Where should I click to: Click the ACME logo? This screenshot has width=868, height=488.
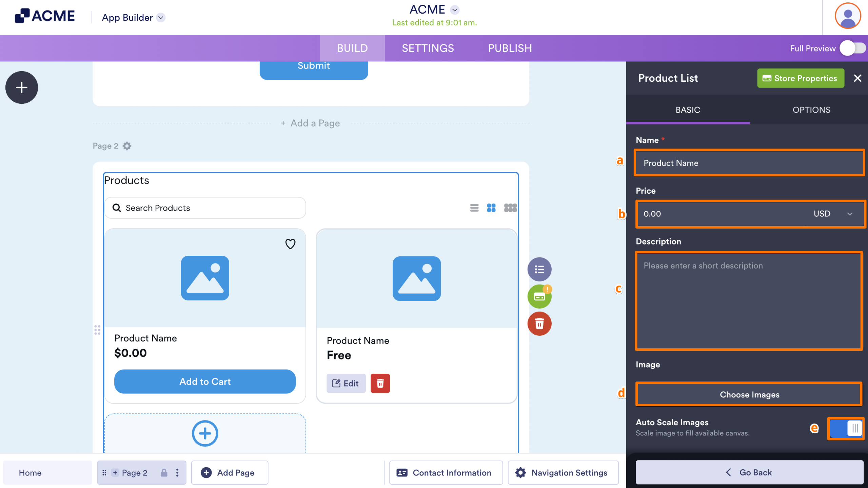tap(44, 16)
